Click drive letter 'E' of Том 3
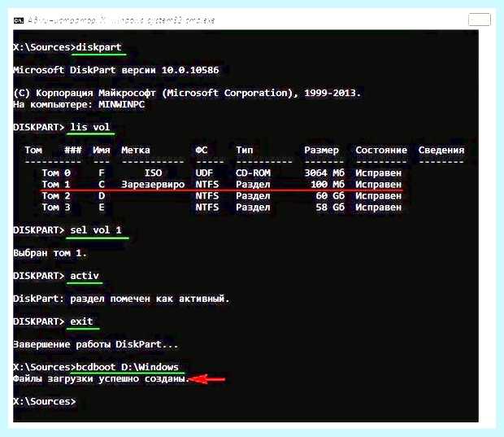 coord(102,208)
